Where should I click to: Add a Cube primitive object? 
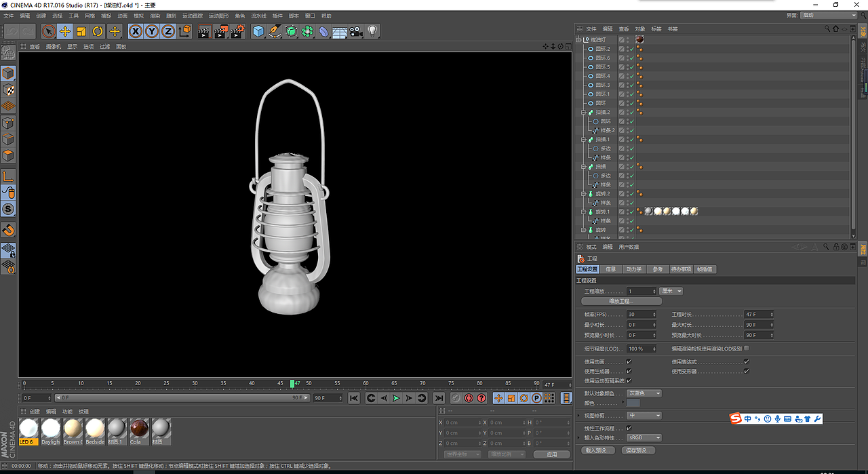[258, 31]
